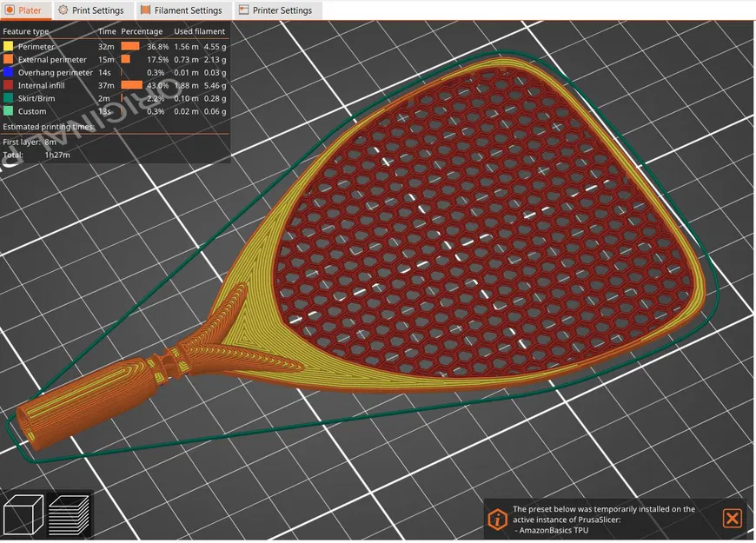
Task: Click the orange icon on the Plater tab
Action: (x=9, y=10)
